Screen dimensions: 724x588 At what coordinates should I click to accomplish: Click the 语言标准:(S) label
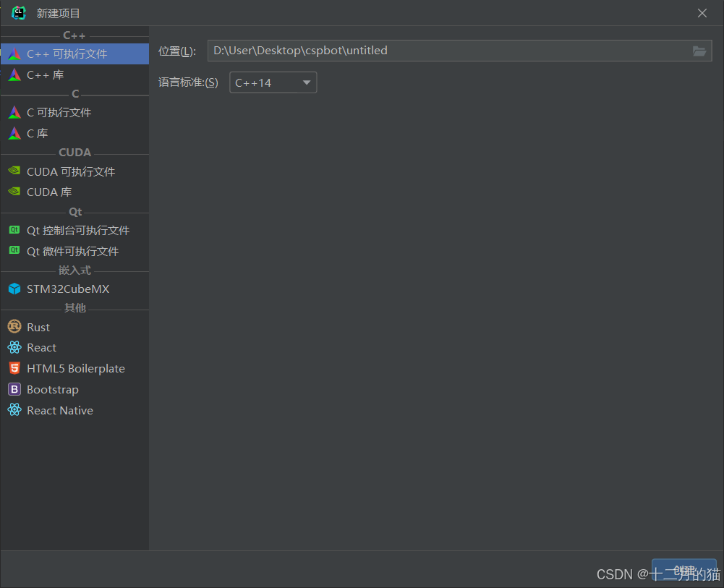(188, 82)
